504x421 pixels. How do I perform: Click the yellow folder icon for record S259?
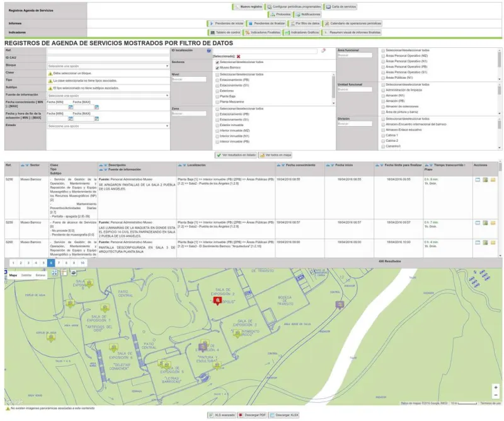pyautogui.click(x=493, y=223)
